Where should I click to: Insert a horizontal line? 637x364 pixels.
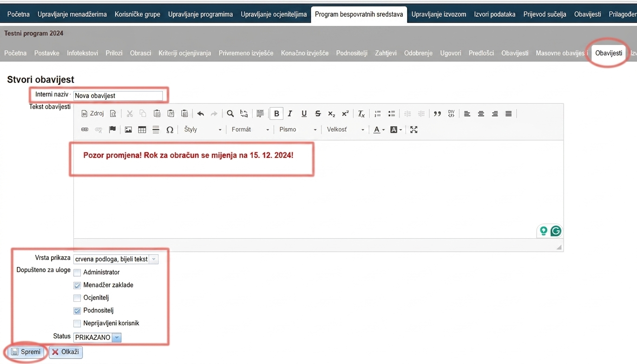click(x=156, y=130)
